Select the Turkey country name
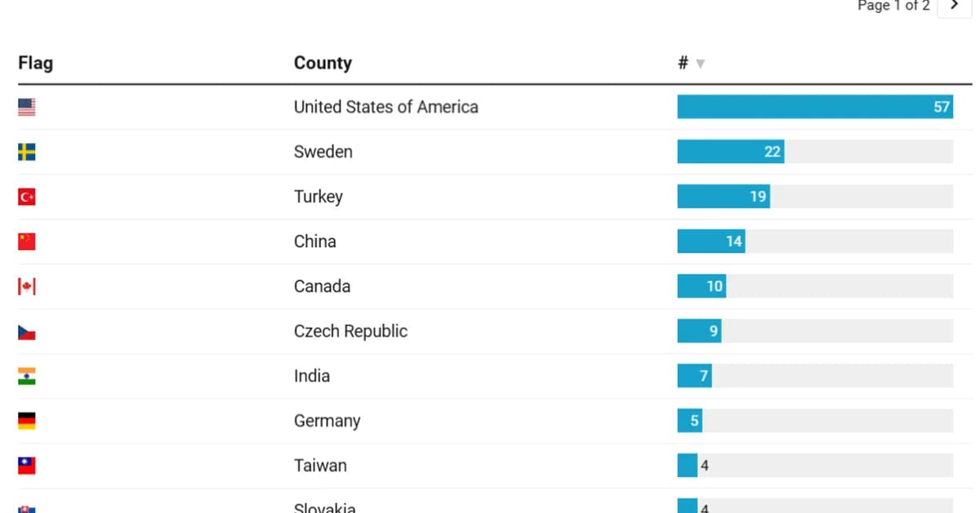This screenshot has height=513, width=980. (318, 197)
